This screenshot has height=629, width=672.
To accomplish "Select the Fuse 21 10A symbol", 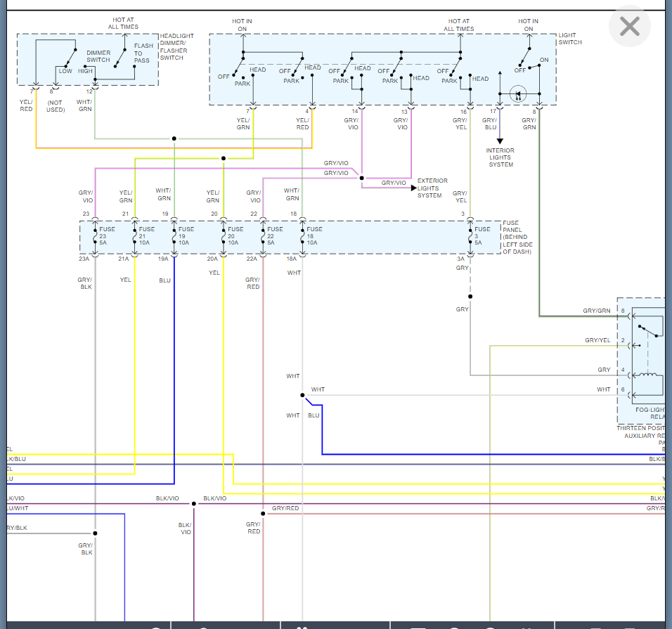I will (x=135, y=237).
